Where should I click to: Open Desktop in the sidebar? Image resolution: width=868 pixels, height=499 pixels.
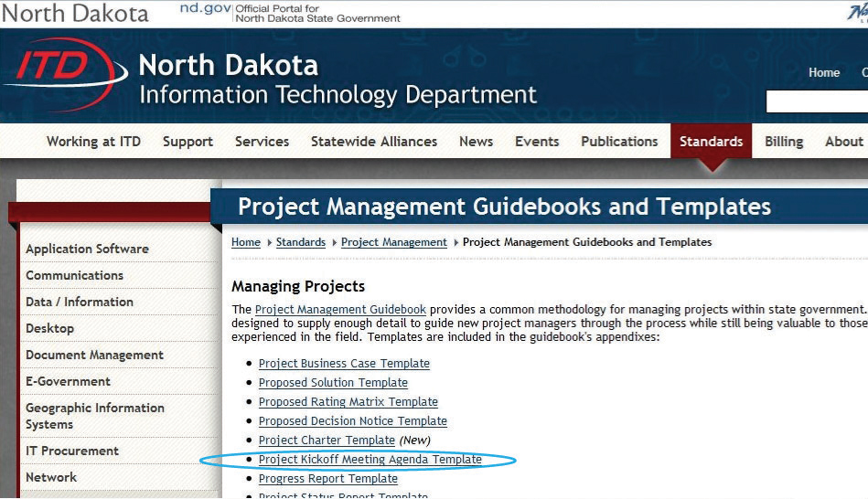pyautogui.click(x=49, y=329)
